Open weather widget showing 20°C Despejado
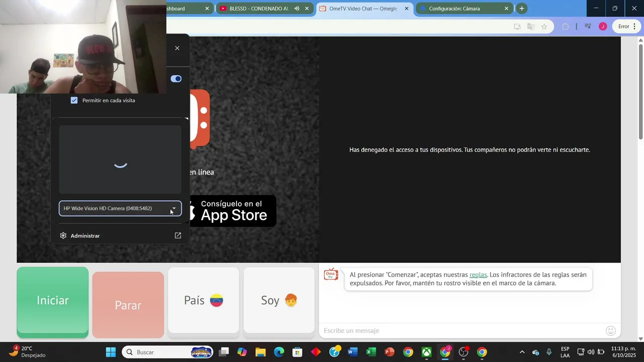644x362 pixels. click(28, 352)
